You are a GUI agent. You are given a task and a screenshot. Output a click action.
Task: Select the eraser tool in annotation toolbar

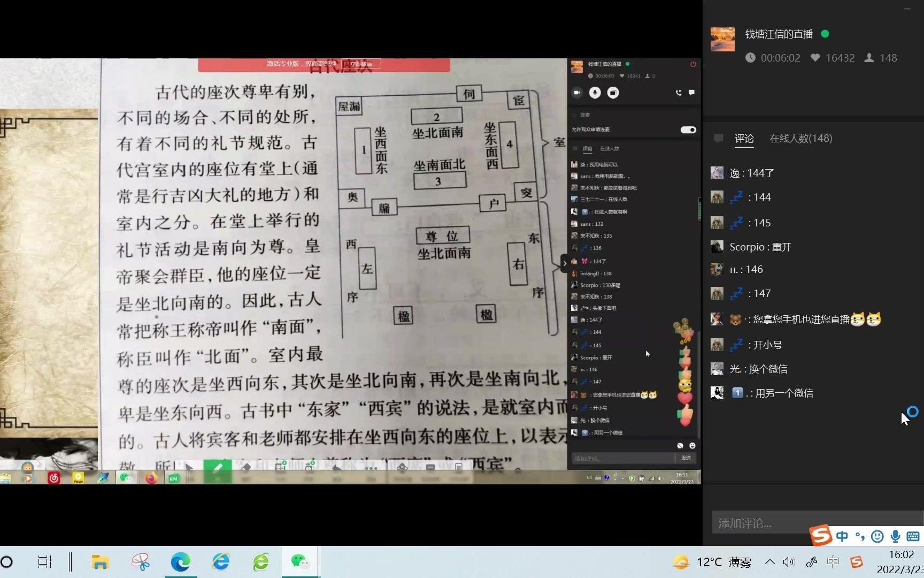pos(246,467)
